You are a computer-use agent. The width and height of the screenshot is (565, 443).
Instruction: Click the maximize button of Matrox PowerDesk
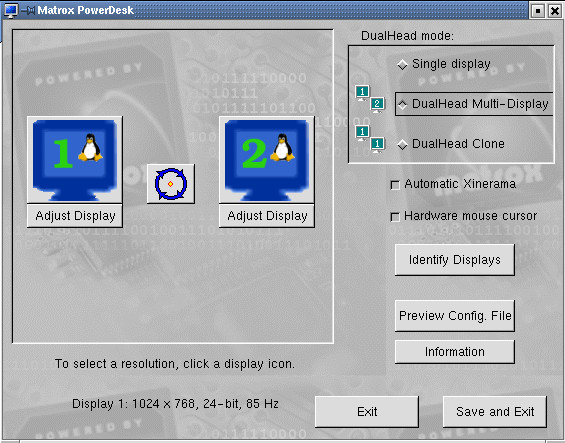pos(538,11)
